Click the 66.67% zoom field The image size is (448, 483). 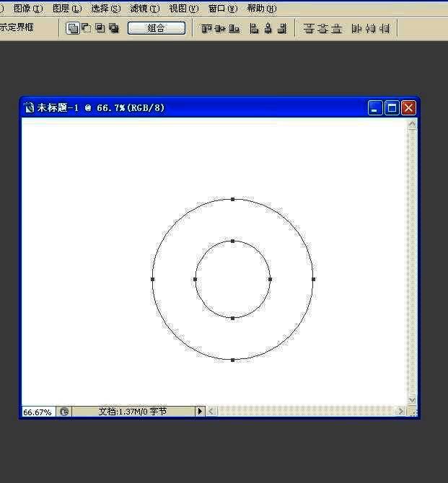click(38, 412)
